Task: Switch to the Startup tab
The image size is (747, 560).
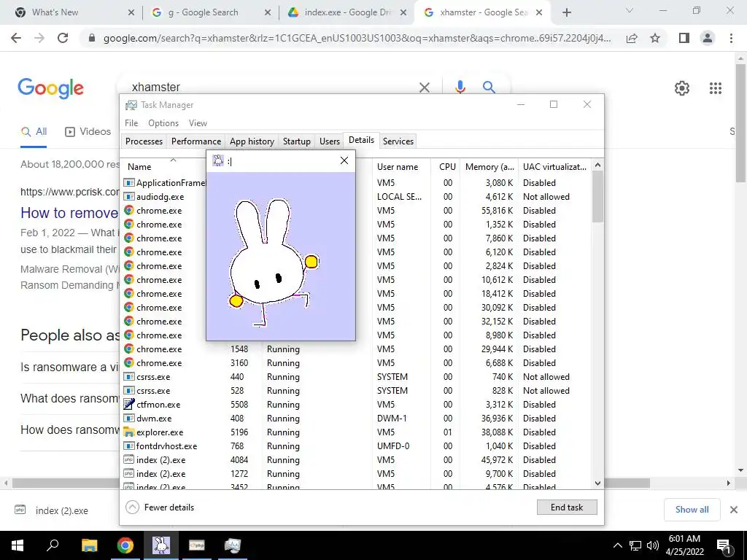Action: (297, 141)
